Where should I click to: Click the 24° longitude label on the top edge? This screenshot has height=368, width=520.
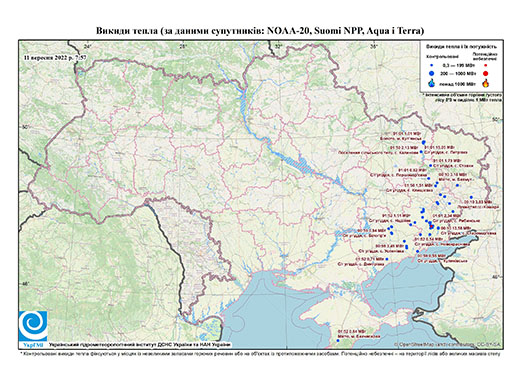pos(88,46)
